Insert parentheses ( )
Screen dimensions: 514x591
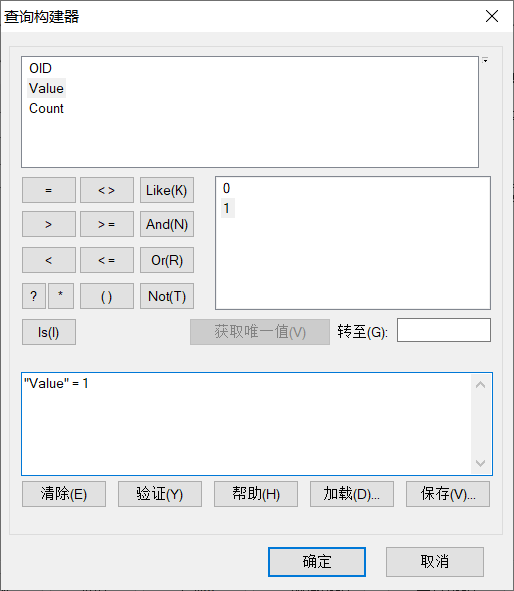click(x=107, y=296)
